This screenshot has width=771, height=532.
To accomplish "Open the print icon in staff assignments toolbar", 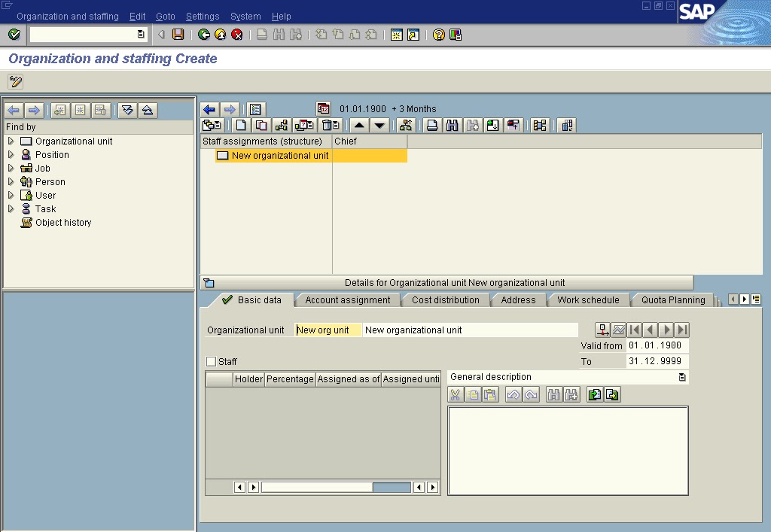I will [x=433, y=125].
